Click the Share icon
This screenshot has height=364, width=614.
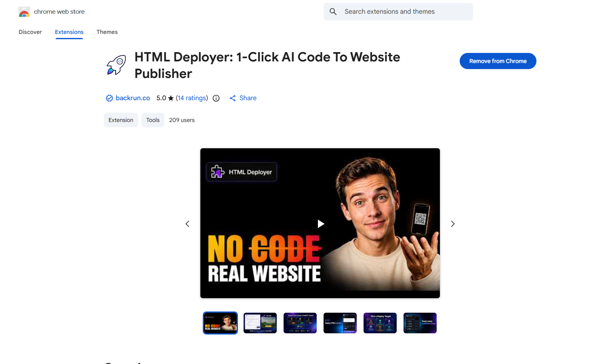pyautogui.click(x=233, y=98)
